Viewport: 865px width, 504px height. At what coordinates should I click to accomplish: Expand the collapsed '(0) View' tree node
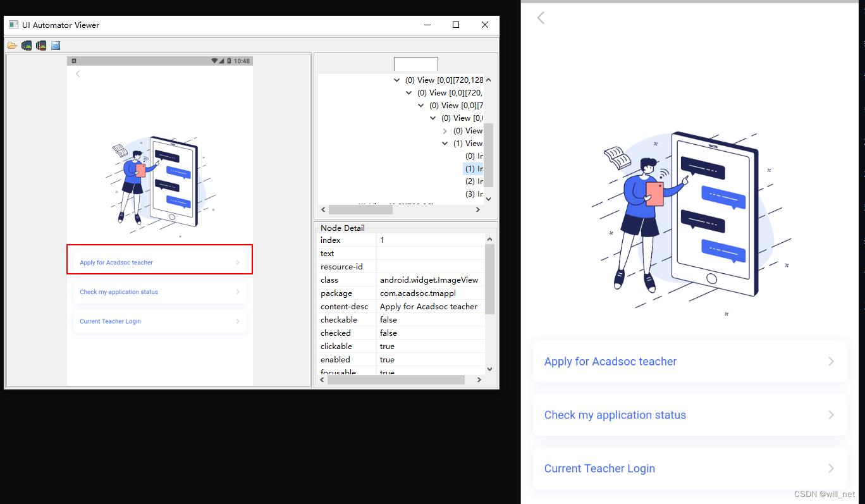pos(445,131)
